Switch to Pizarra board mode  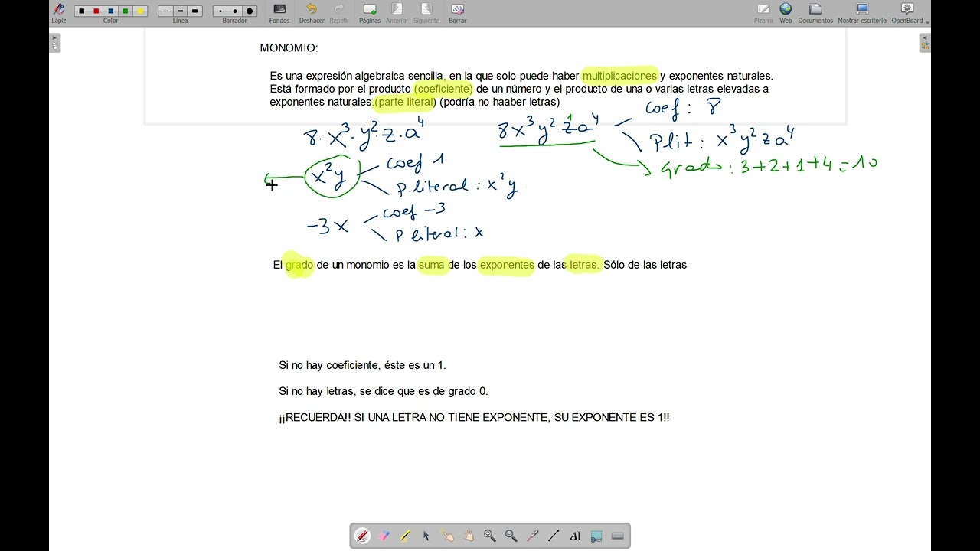(763, 12)
